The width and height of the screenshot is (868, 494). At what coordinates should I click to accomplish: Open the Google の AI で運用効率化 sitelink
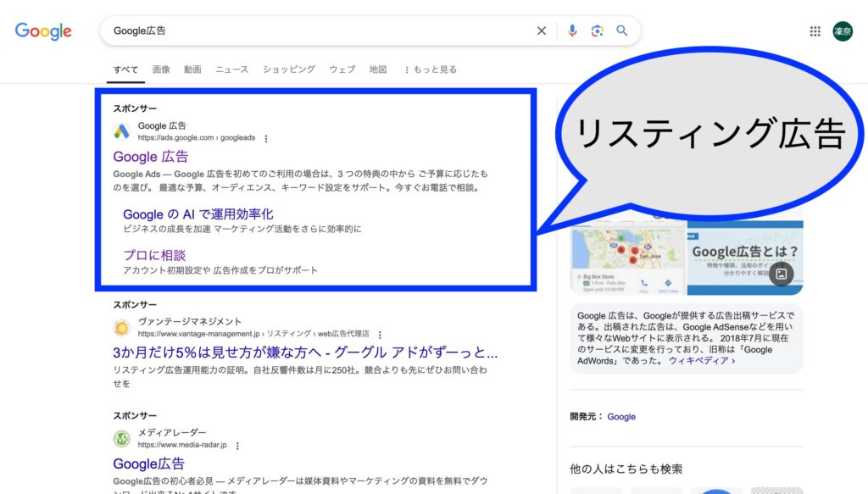198,214
